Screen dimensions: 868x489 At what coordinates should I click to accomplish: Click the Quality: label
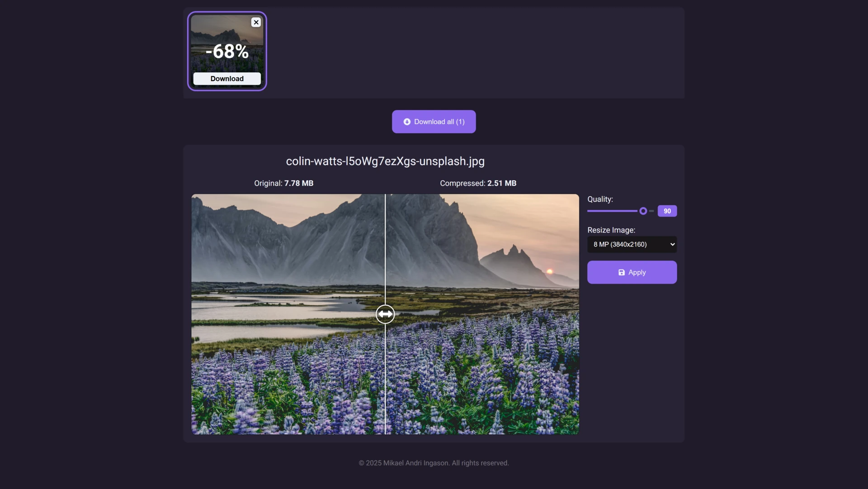[x=600, y=199]
